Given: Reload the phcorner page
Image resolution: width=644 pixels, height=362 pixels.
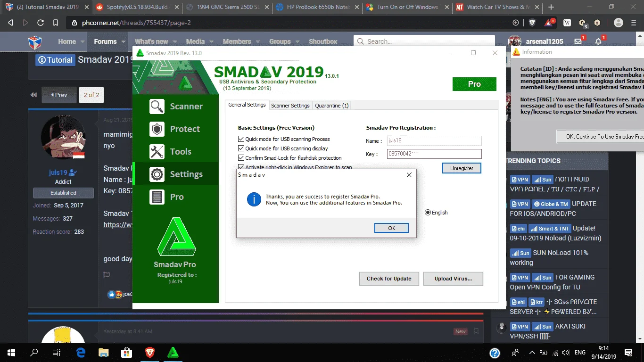Looking at the screenshot, I should tap(41, 23).
